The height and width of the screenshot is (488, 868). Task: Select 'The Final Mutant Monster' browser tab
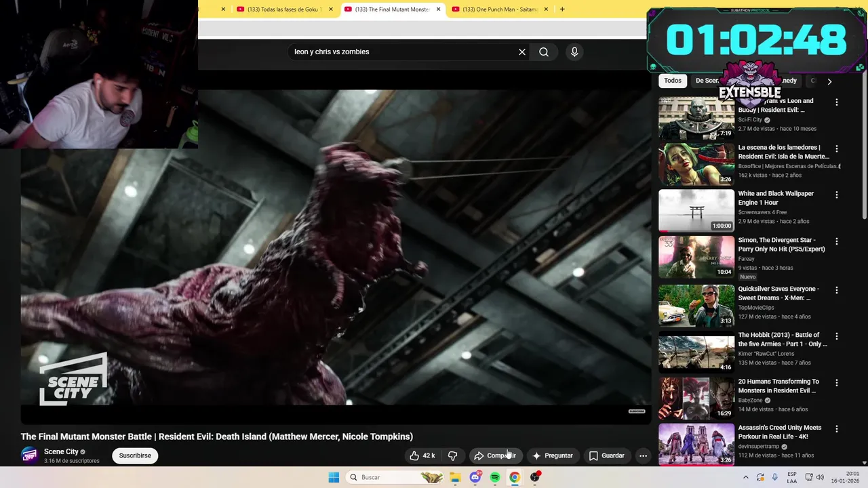[392, 9]
